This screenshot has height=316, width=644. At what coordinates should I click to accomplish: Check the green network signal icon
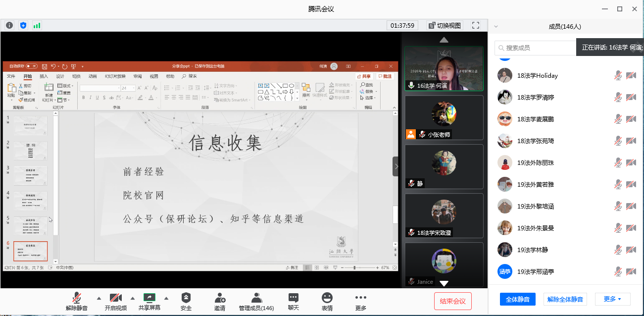(x=37, y=25)
